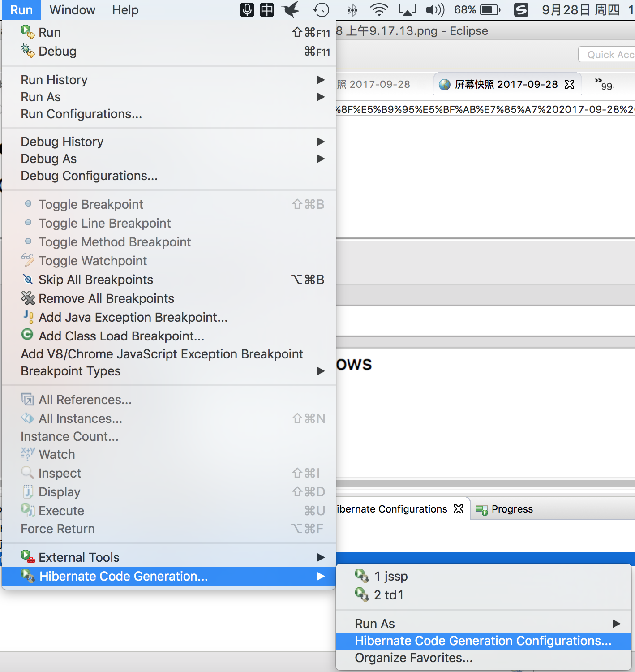
Task: Choose Debug Configurations... from menu
Action: pos(169,176)
